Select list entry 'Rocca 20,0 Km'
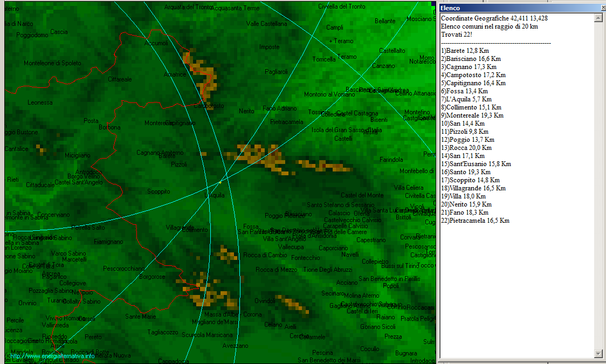Viewport: 606px width, 364px height. [466, 148]
